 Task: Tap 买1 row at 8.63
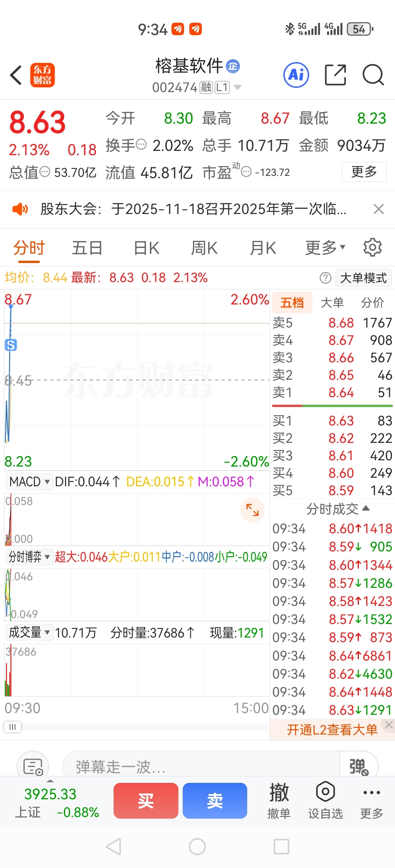click(x=332, y=421)
